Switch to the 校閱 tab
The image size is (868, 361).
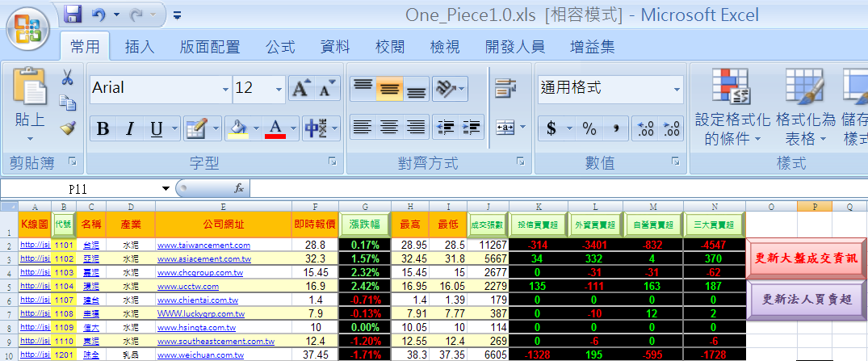[x=390, y=47]
